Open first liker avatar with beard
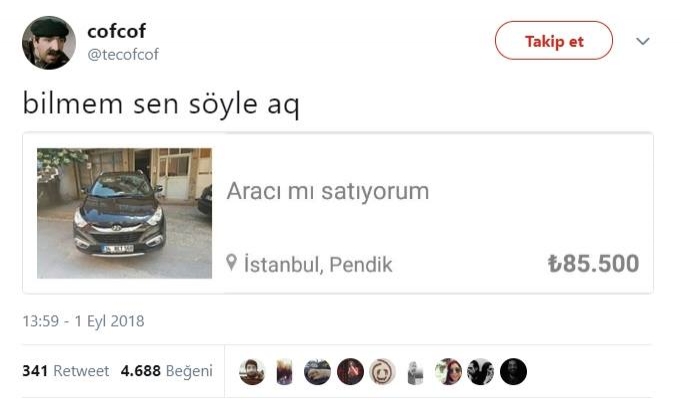The width and height of the screenshot is (681, 407). (x=252, y=372)
